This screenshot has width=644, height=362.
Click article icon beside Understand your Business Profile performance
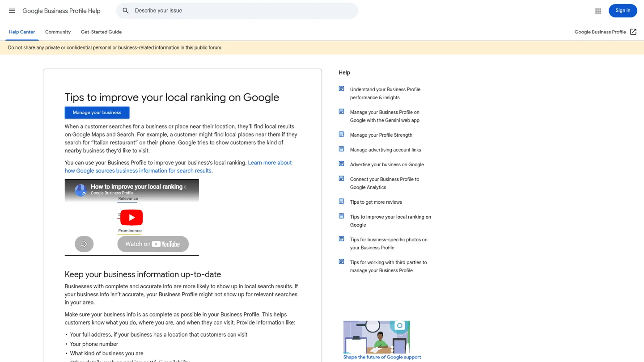point(341,89)
